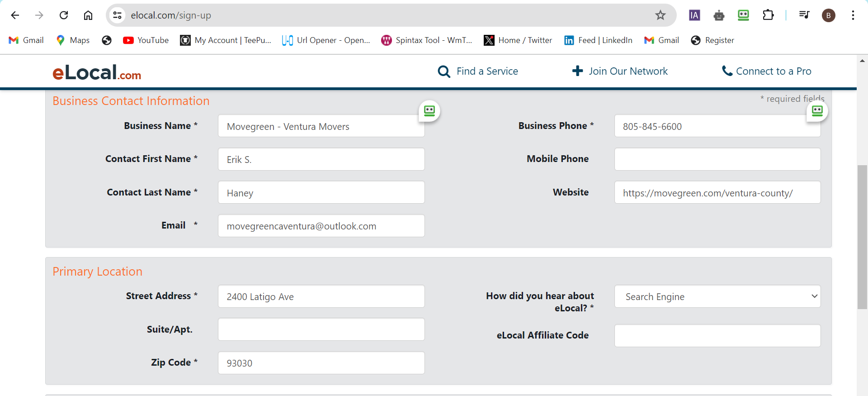
Task: Expand the How did you hear dropdown
Action: tap(717, 296)
